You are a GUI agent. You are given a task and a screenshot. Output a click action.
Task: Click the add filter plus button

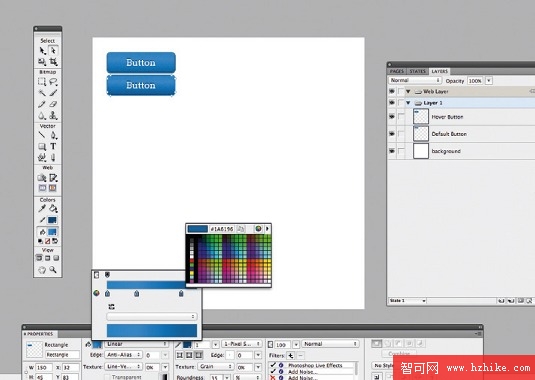pyautogui.click(x=290, y=355)
